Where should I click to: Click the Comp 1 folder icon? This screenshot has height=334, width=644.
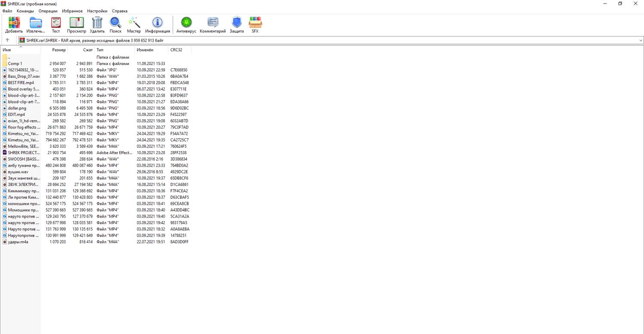(x=5, y=64)
